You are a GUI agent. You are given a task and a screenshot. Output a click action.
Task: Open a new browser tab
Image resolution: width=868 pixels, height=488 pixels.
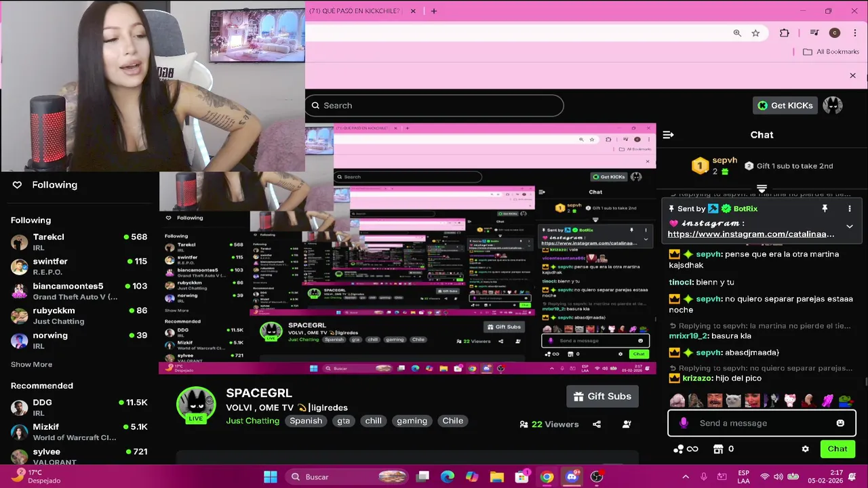pos(434,11)
